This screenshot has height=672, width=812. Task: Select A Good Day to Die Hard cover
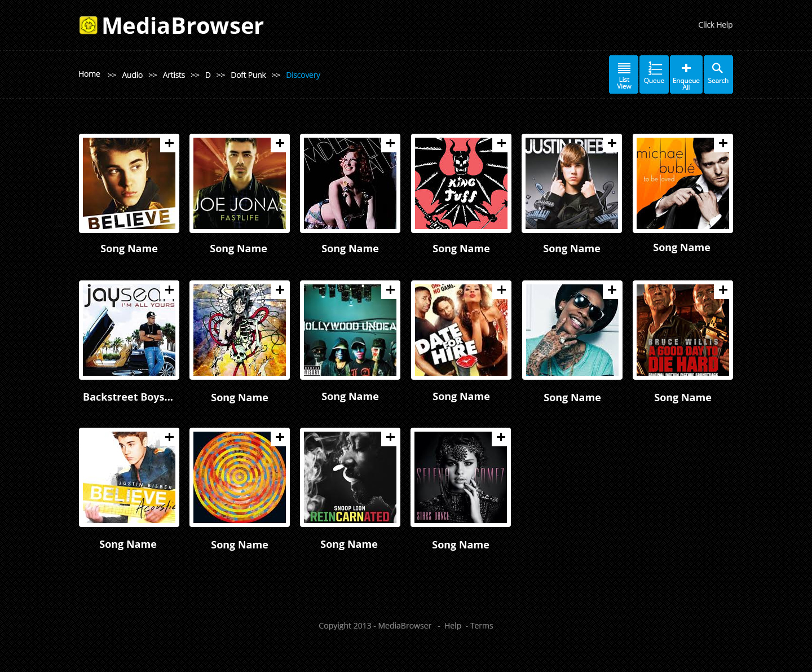click(683, 330)
